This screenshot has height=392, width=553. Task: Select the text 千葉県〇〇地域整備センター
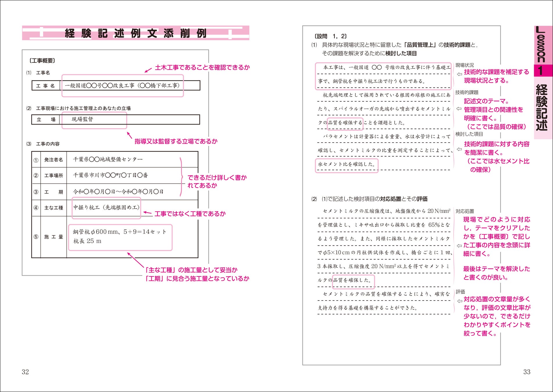point(108,159)
